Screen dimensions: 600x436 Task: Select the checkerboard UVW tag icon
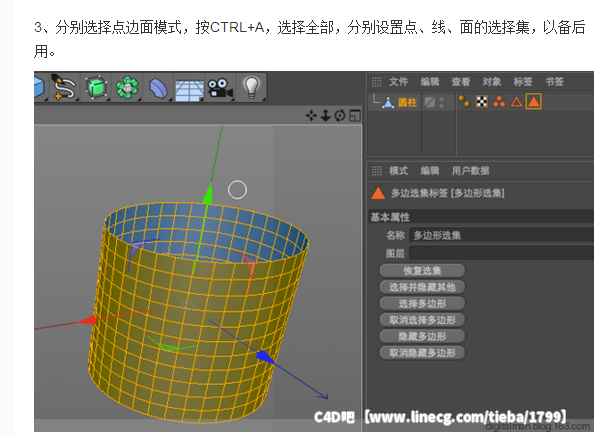[x=481, y=101]
